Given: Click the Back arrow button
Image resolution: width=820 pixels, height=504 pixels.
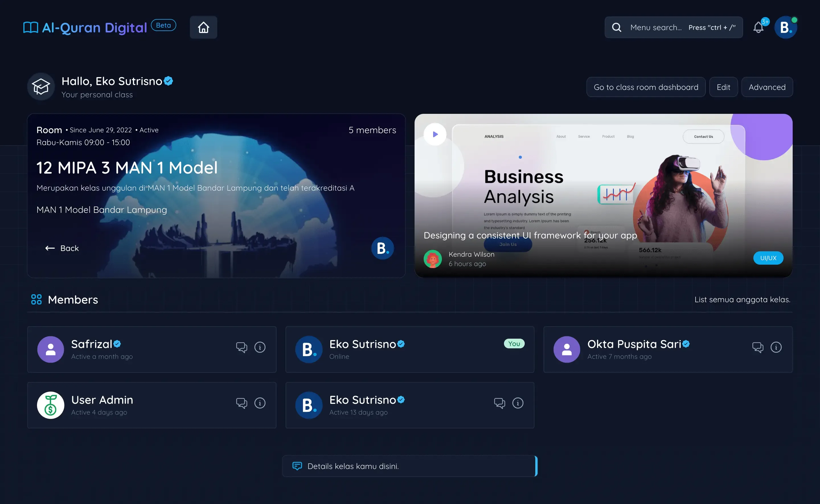Looking at the screenshot, I should click(x=62, y=248).
